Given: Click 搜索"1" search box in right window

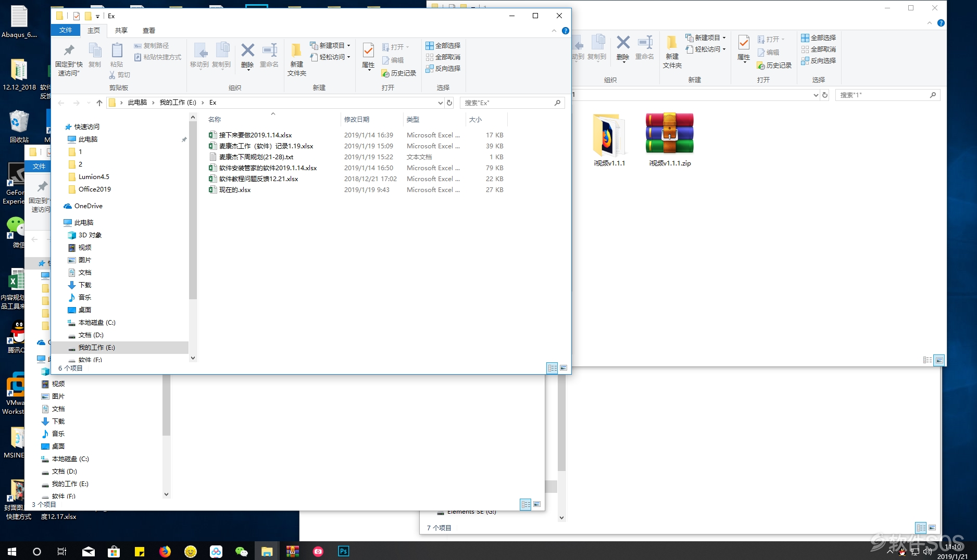Looking at the screenshot, I should tap(887, 95).
